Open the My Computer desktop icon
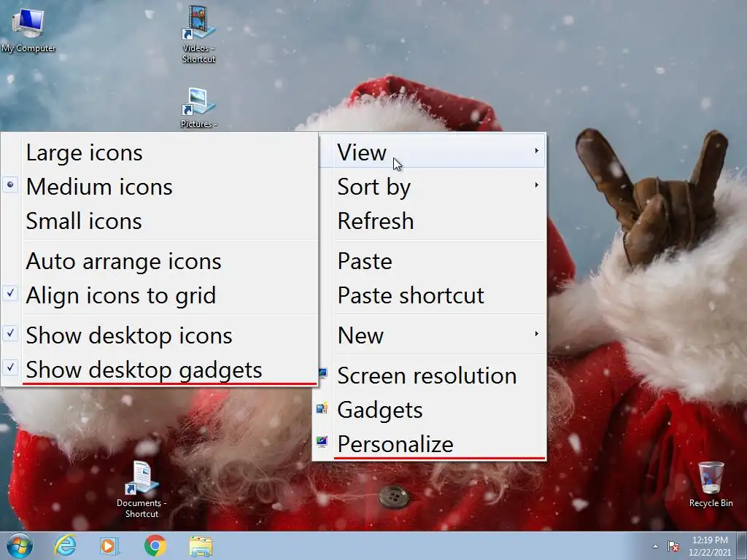 click(x=28, y=29)
